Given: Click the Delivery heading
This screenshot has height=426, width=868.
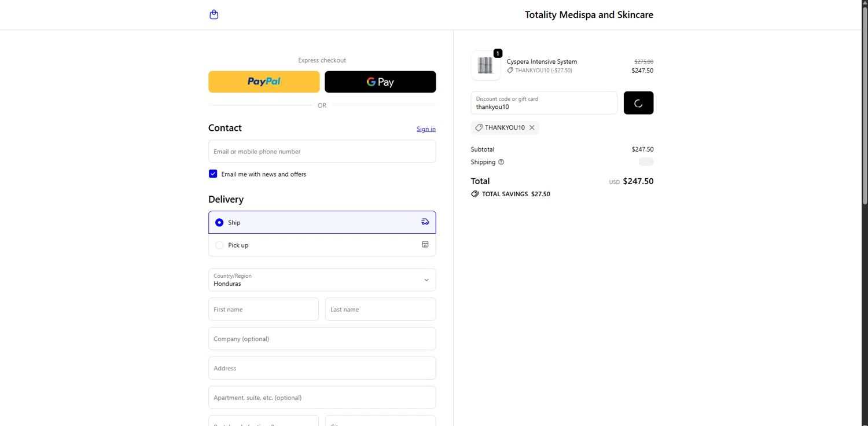Looking at the screenshot, I should pos(226,199).
